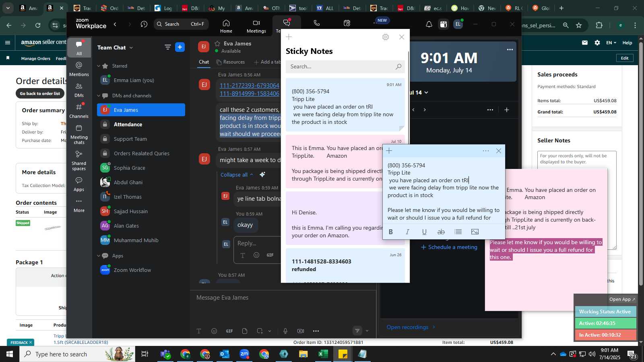The width and height of the screenshot is (644, 362).
Task: Attach a file in message toolbar
Action: (x=245, y=331)
